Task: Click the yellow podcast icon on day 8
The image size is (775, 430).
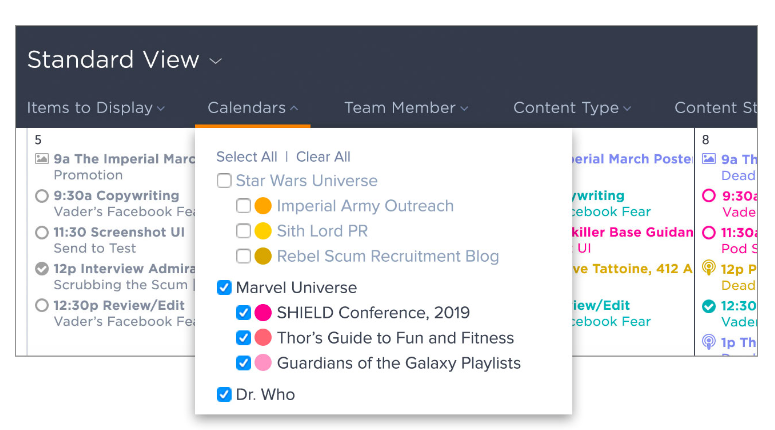Action: (x=709, y=269)
